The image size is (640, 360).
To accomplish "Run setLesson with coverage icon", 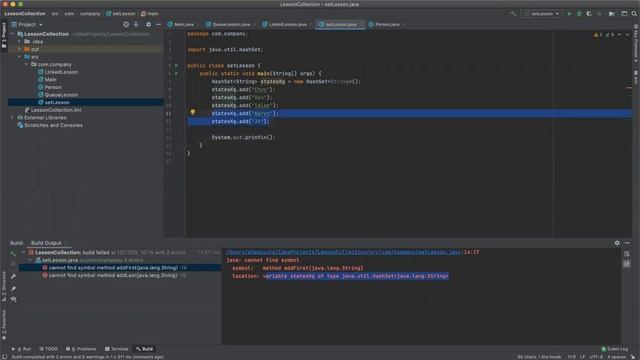I will tap(589, 13).
